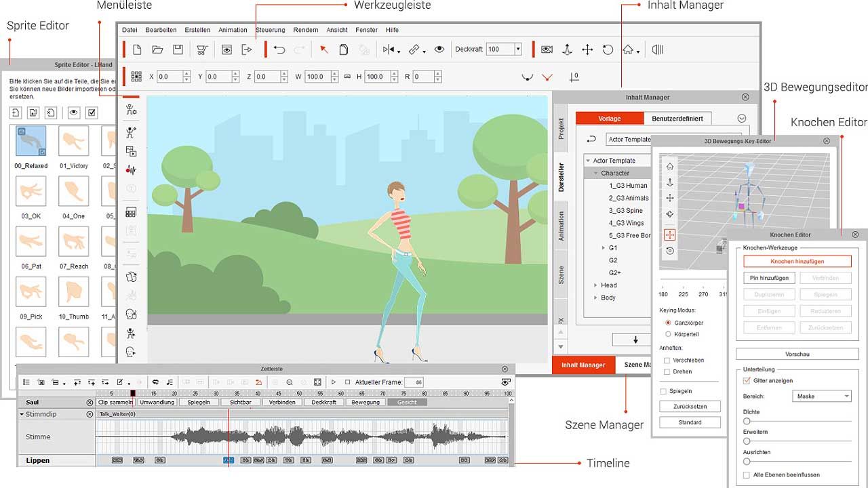Image resolution: width=868 pixels, height=488 pixels.
Task: Click the camera eye icon in the top toolbar
Action: pos(547,49)
